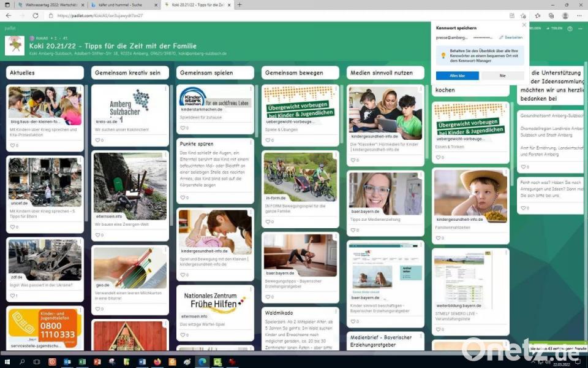Like the baer.bayern.de Medienerziehung post

(353, 230)
